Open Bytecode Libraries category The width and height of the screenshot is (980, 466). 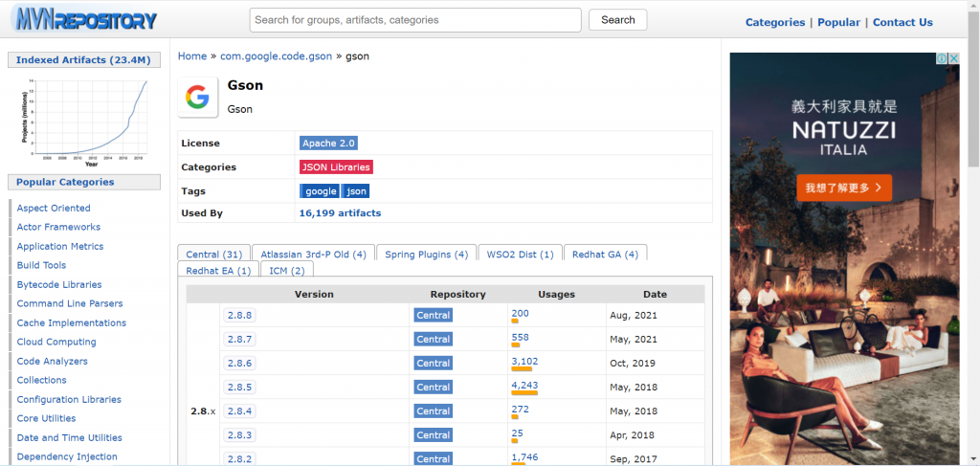click(x=59, y=285)
